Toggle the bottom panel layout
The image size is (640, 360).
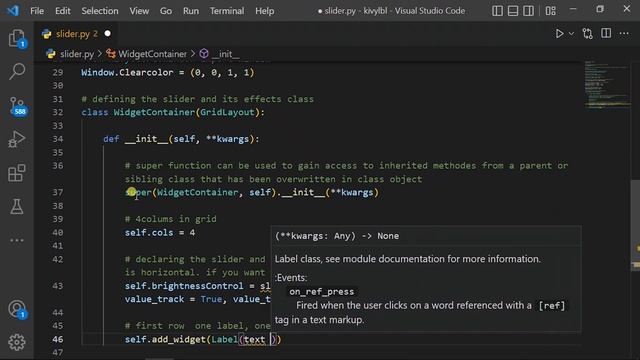tap(513, 11)
